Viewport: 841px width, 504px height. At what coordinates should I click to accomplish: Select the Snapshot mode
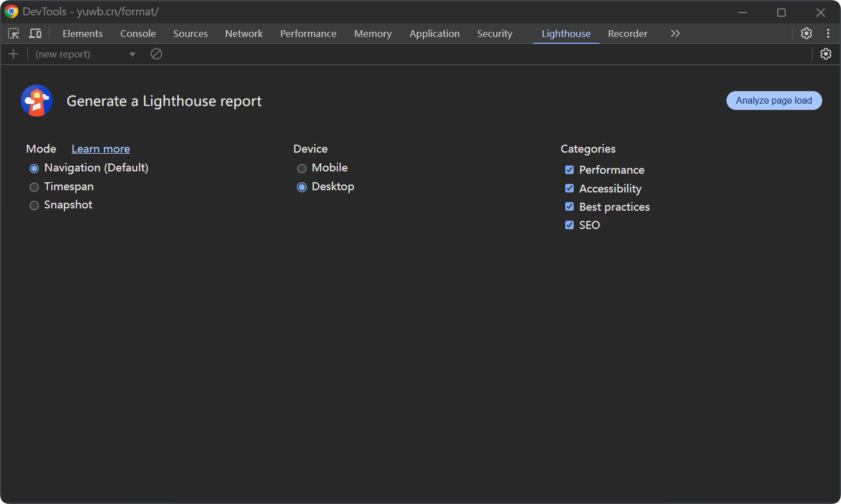(34, 205)
